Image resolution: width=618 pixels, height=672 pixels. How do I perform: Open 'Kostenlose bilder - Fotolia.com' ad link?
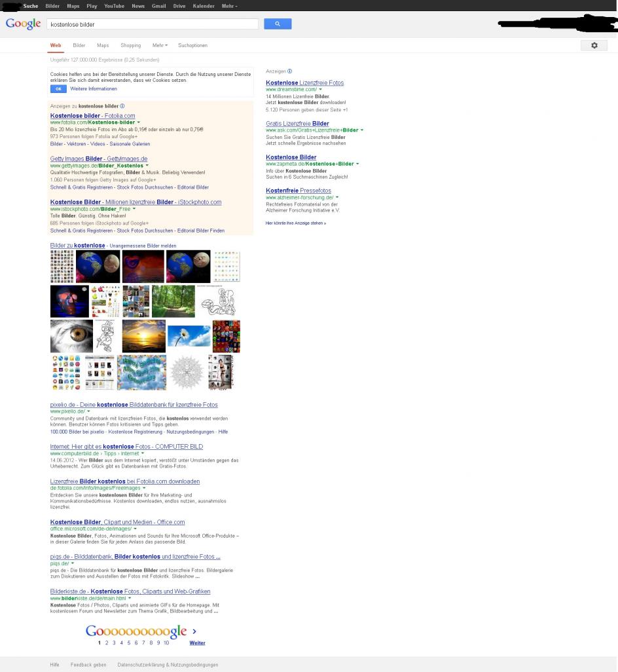click(x=92, y=116)
